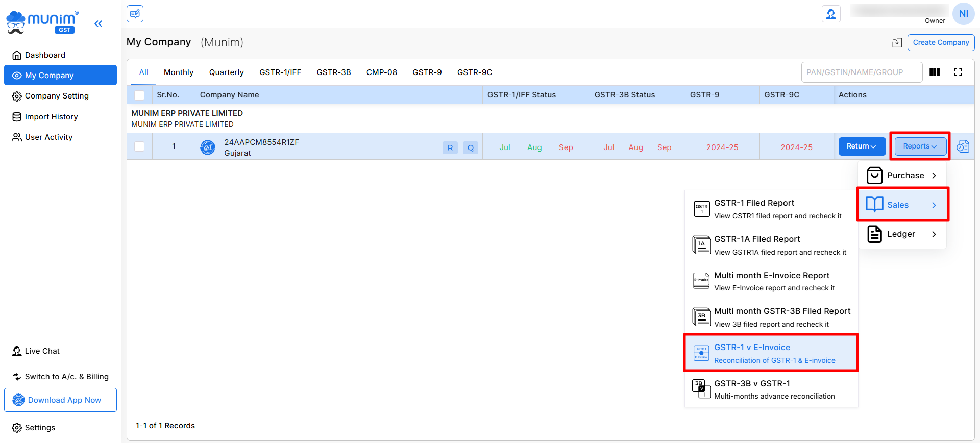
Task: Tick the select-all header checkbox
Action: 139,95
